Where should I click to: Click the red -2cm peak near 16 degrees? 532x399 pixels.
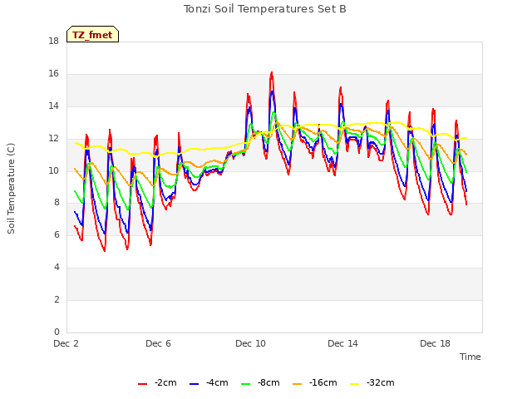click(x=272, y=73)
